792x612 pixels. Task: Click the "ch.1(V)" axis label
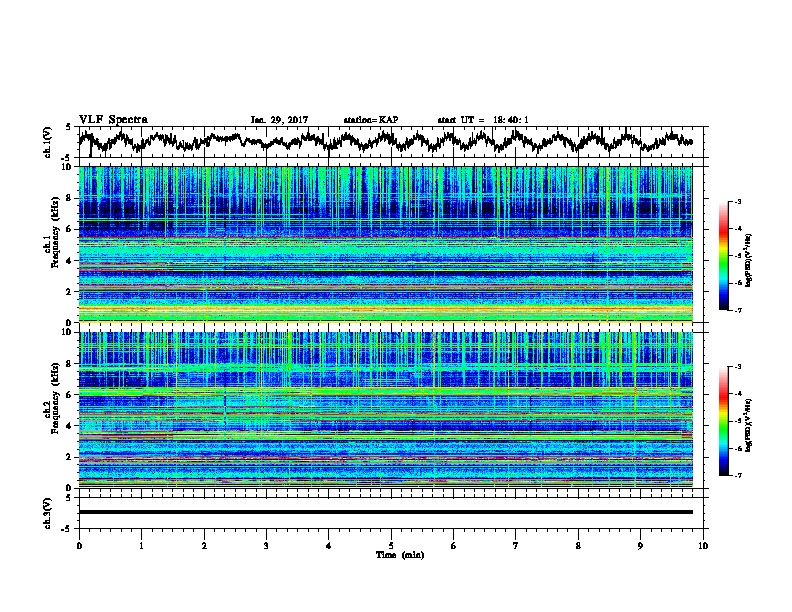coord(48,142)
